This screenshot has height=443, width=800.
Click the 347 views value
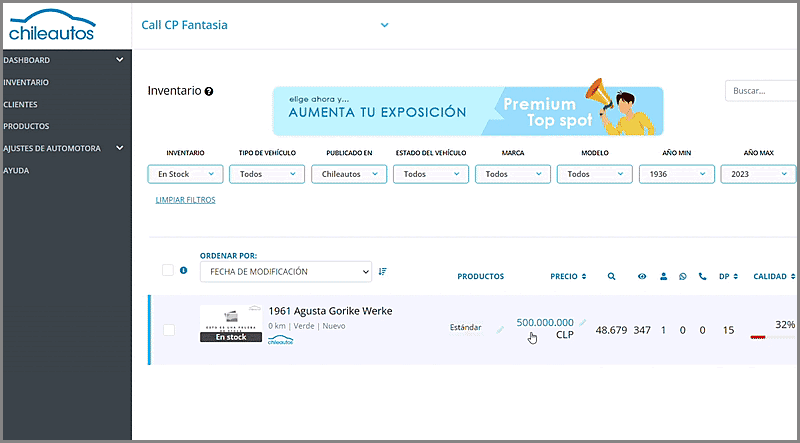click(642, 330)
